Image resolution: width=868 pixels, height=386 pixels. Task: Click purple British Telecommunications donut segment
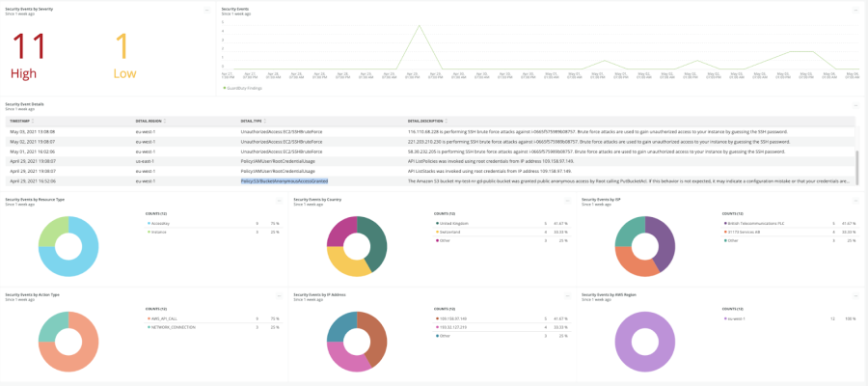[x=665, y=238]
